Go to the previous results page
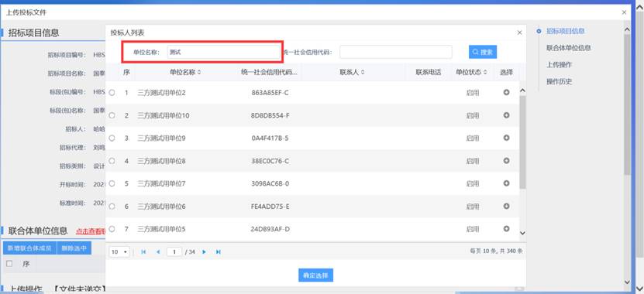The height and width of the screenshot is (294, 644). coord(158,251)
